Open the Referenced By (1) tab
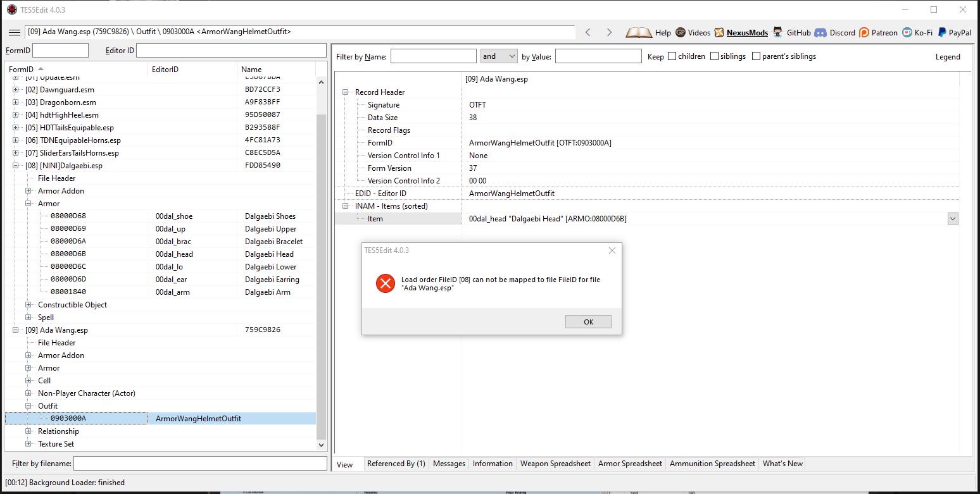The image size is (980, 494). (396, 464)
